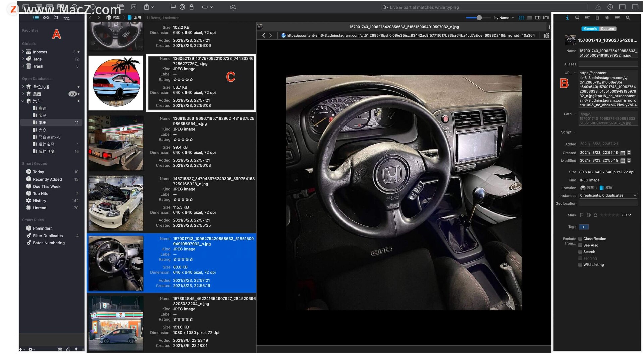Viewport: 644px width, 354px height.
Task: Adjust the thumbnail size slider
Action: [x=479, y=18]
